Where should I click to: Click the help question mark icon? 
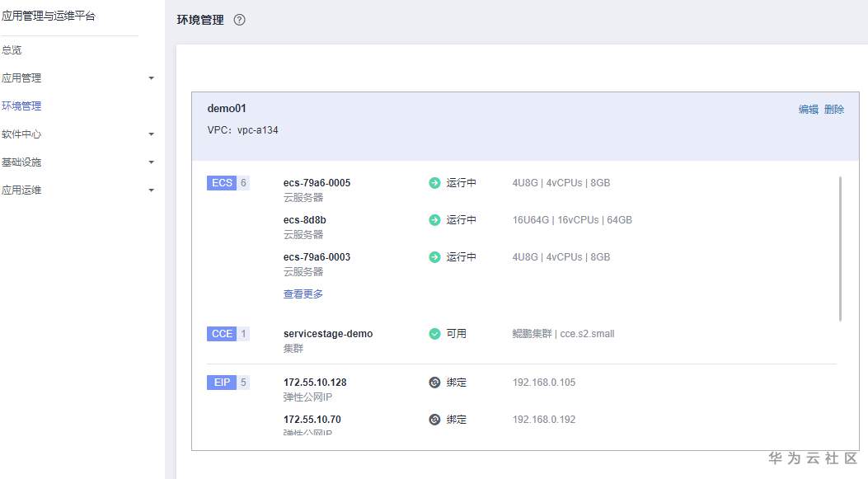240,20
